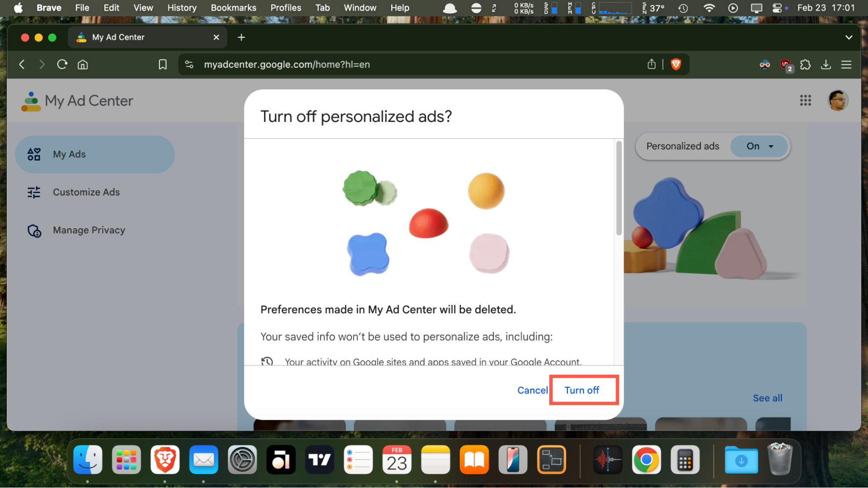
Task: Open the Apple menu
Action: (18, 8)
